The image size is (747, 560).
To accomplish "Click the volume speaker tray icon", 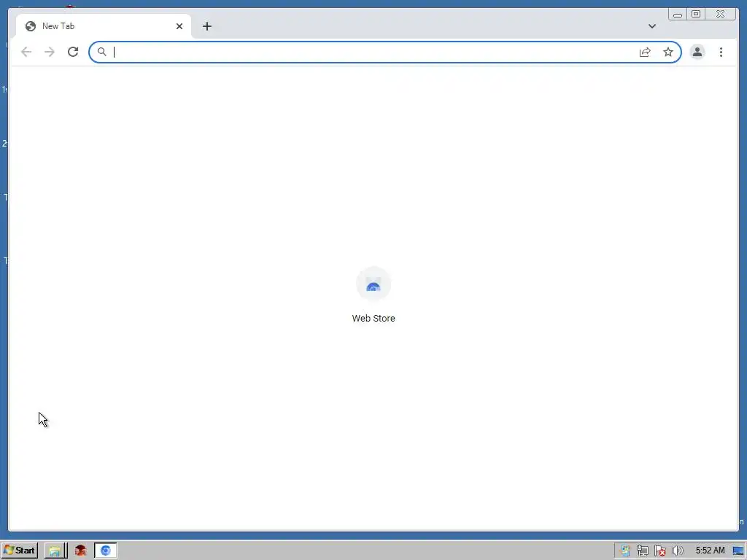I will pos(677,551).
